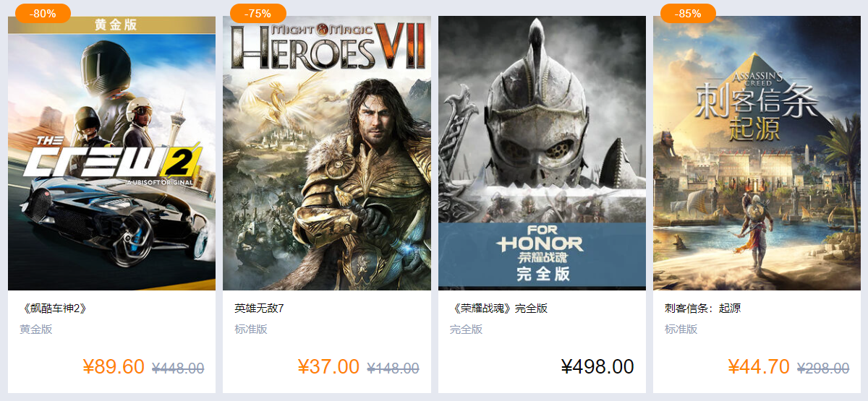
Task: Click the -75% discount badge
Action: point(258,13)
